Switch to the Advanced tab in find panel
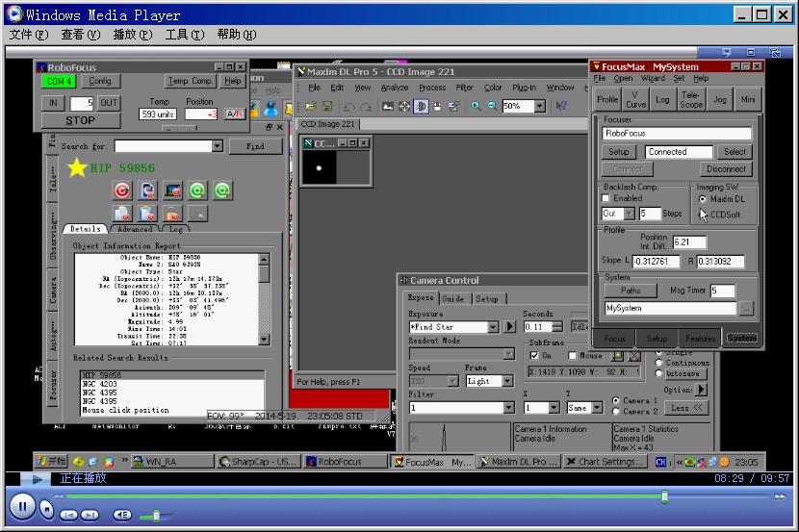The height and width of the screenshot is (532, 799). [135, 229]
